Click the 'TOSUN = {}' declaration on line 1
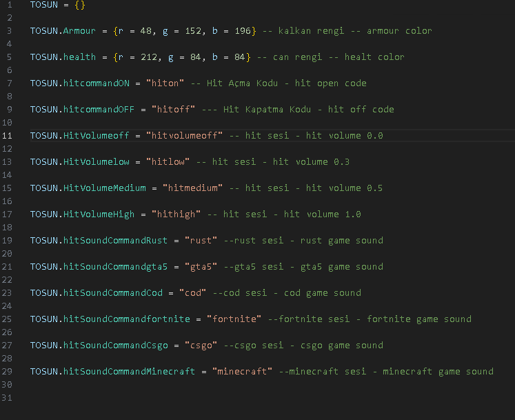This screenshot has width=515, height=420. point(57,5)
